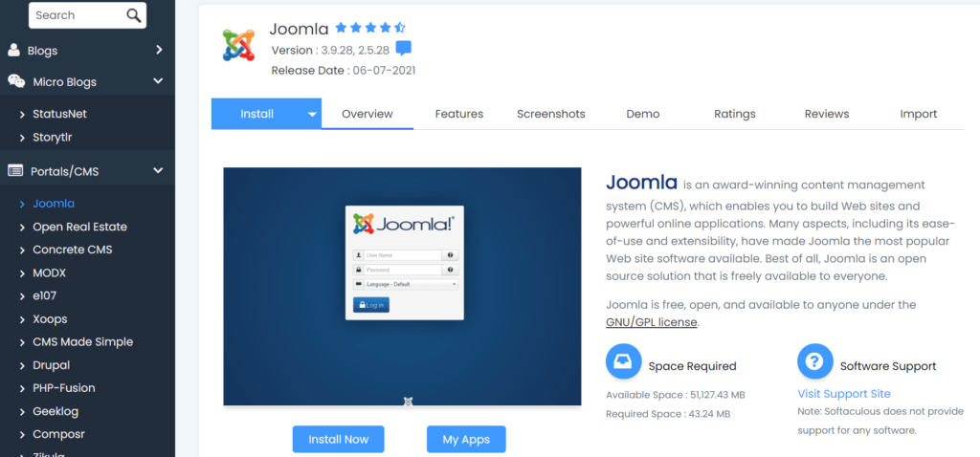Viewport: 980px width, 457px height.
Task: Click the Joomla star rating
Action: 370,28
